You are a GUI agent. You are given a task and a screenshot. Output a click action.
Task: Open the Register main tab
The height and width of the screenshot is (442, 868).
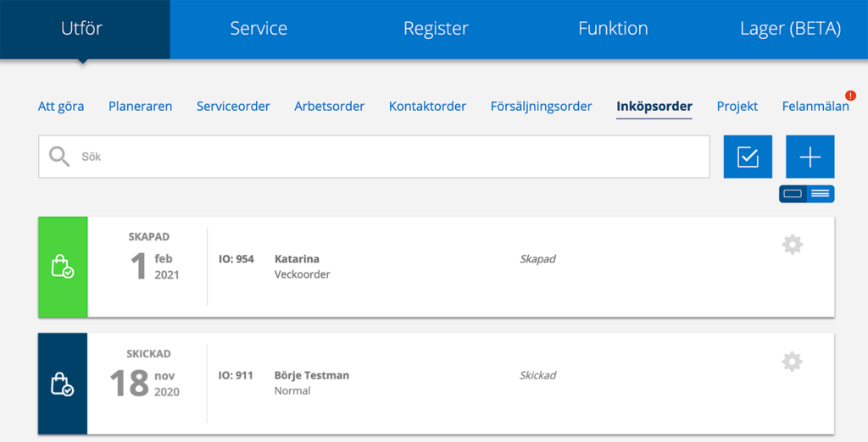pyautogui.click(x=436, y=29)
